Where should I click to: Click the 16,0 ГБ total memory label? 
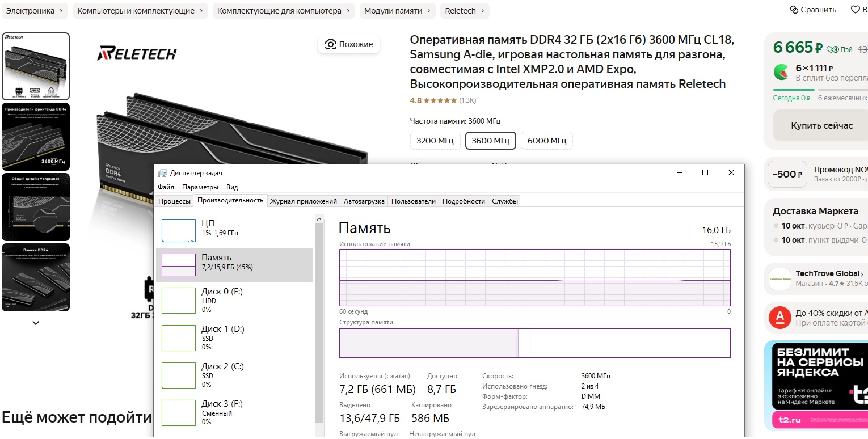pos(717,230)
